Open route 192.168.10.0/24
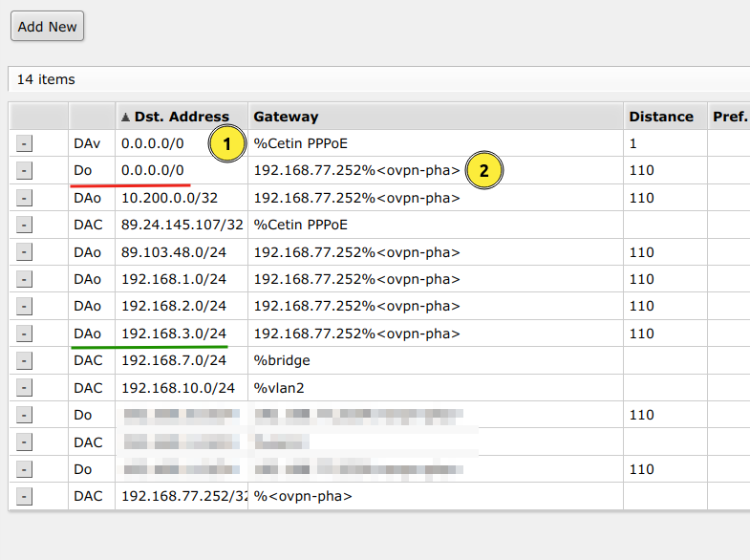This screenshot has height=560, width=750. pyautogui.click(x=178, y=388)
